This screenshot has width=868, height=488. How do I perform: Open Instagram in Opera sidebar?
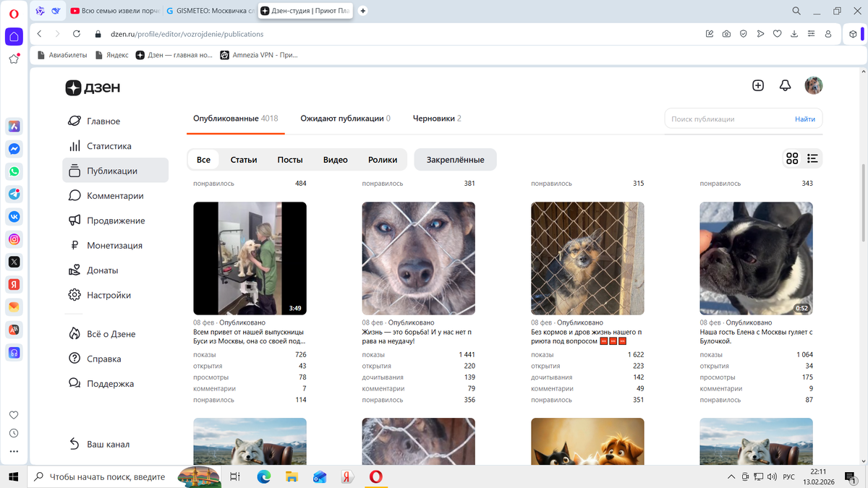14,239
